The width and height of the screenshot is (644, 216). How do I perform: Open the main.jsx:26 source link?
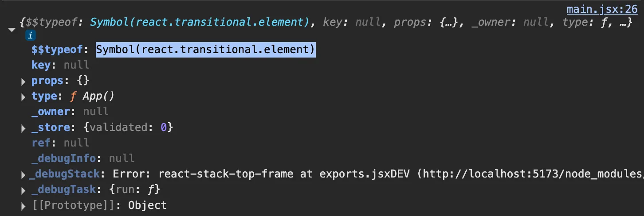click(x=602, y=8)
